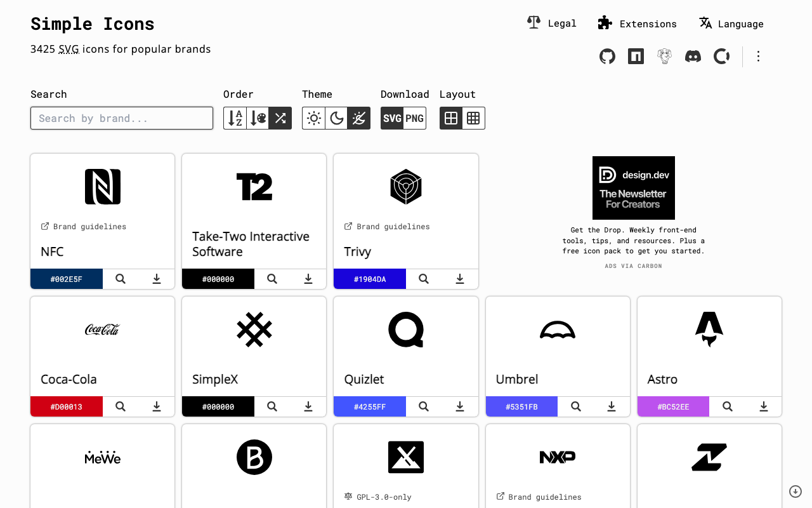Open the design.dev newsletter ad image
The width and height of the screenshot is (812, 508).
(x=634, y=188)
